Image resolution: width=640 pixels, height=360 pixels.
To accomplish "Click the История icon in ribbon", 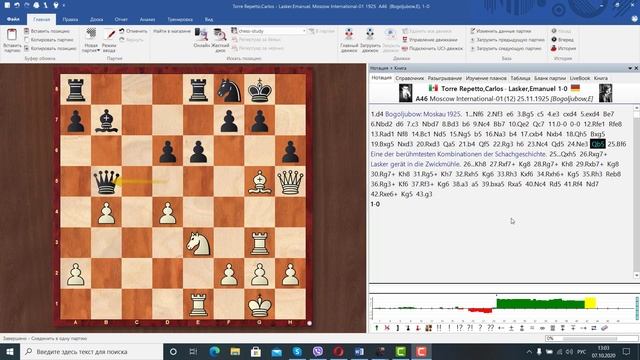I will tap(554, 48).
